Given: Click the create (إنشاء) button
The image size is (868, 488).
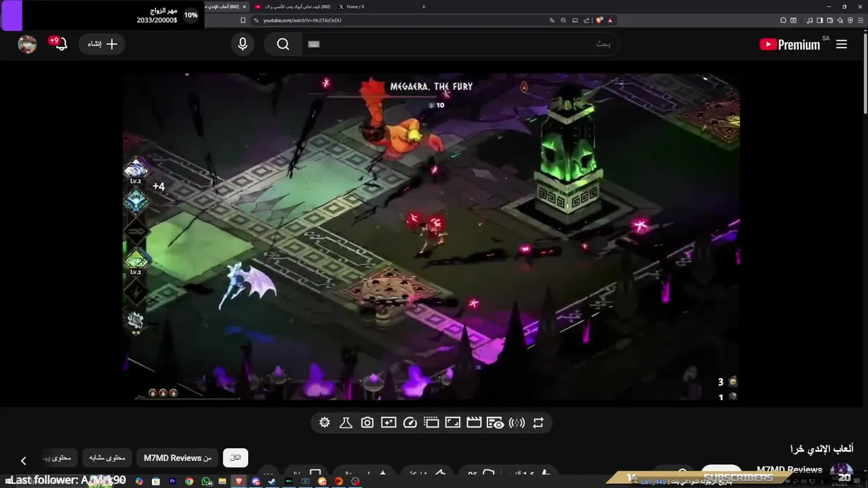Looking at the screenshot, I should 102,44.
